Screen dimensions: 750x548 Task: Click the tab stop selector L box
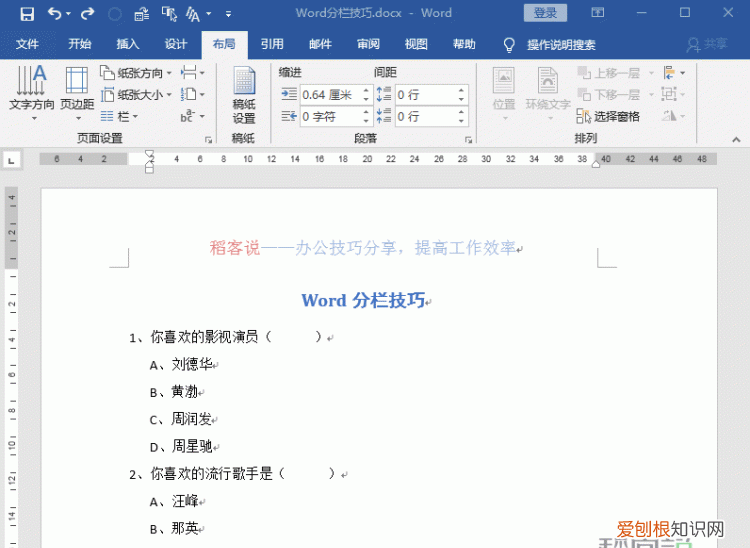(11, 160)
